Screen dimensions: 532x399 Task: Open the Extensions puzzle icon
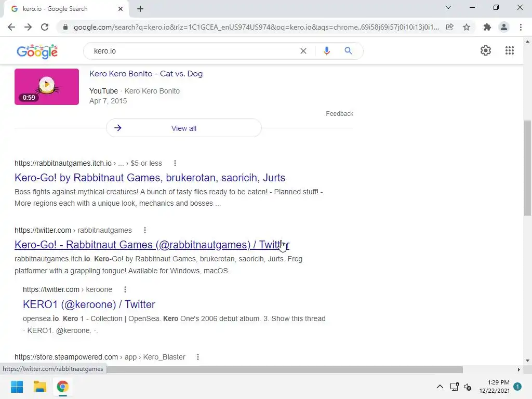click(487, 27)
